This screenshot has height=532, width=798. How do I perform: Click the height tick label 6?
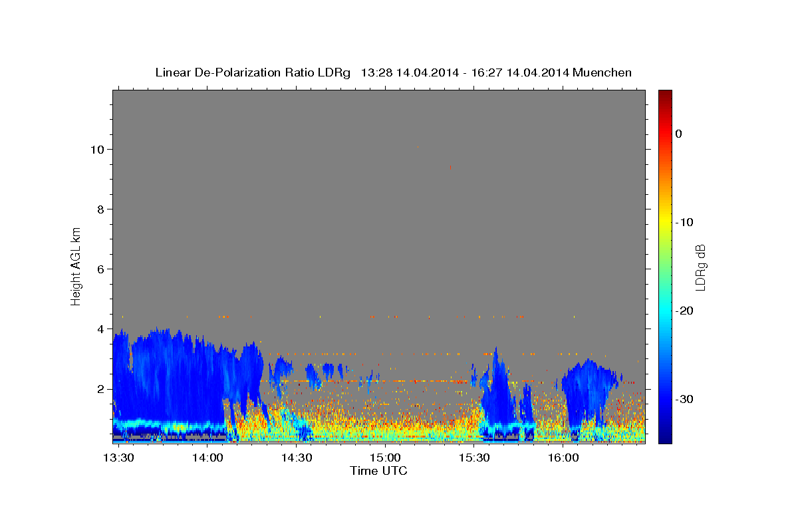(x=100, y=269)
